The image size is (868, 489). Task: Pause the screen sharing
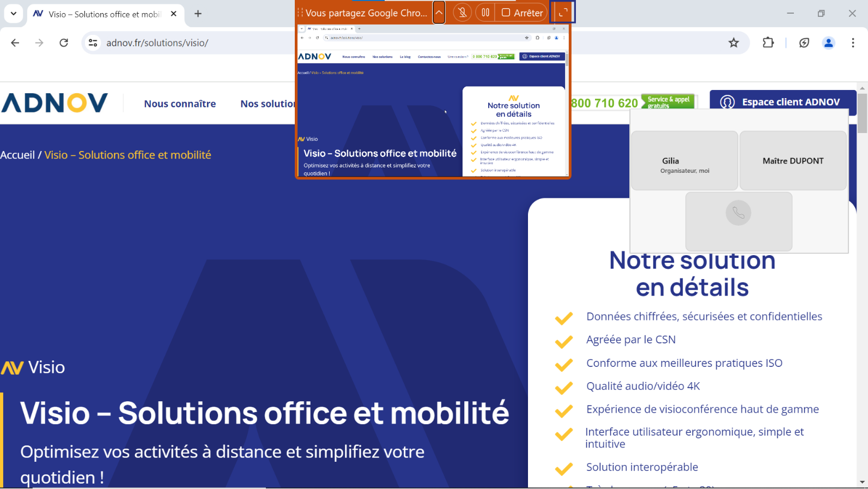click(x=485, y=13)
